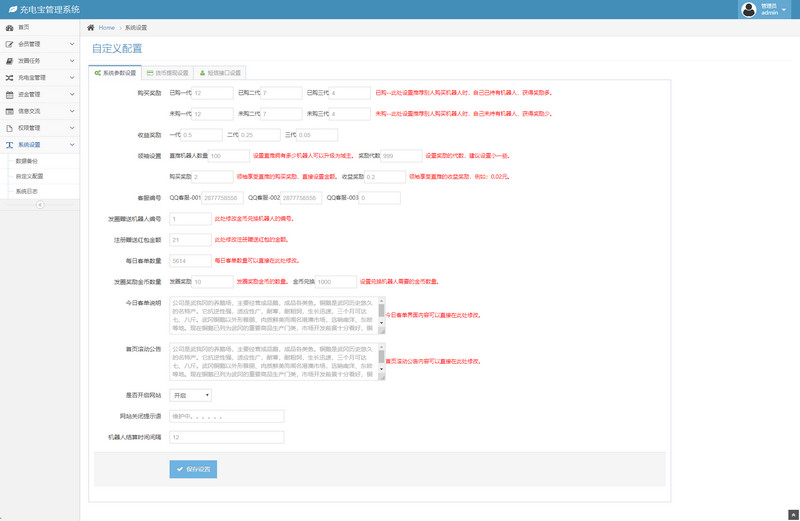Switch to the 短信接口设置 tab
This screenshot has height=521, width=800.
click(x=220, y=73)
